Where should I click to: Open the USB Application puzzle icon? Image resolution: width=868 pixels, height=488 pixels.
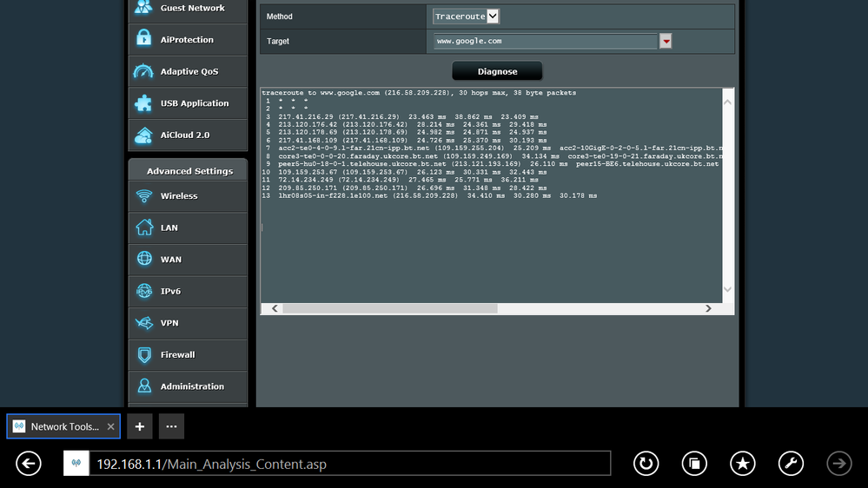[x=143, y=103]
